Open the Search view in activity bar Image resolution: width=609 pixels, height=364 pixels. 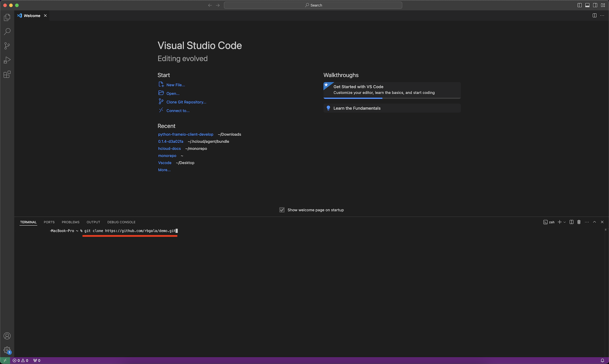(x=7, y=32)
